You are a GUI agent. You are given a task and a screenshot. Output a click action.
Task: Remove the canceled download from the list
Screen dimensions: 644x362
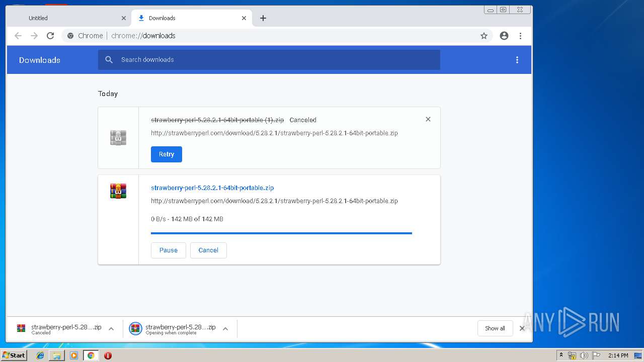pos(428,119)
